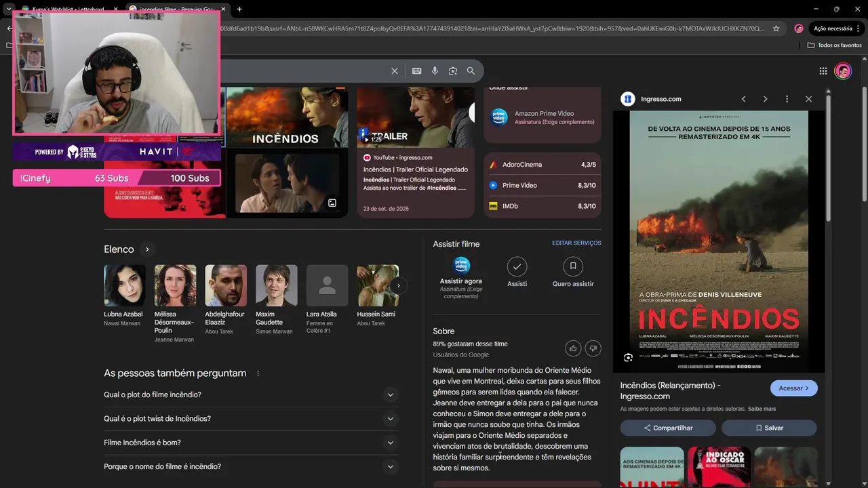This screenshot has height=488, width=868.
Task: Open the INCÊNDIOS title banner image
Action: tap(287, 117)
